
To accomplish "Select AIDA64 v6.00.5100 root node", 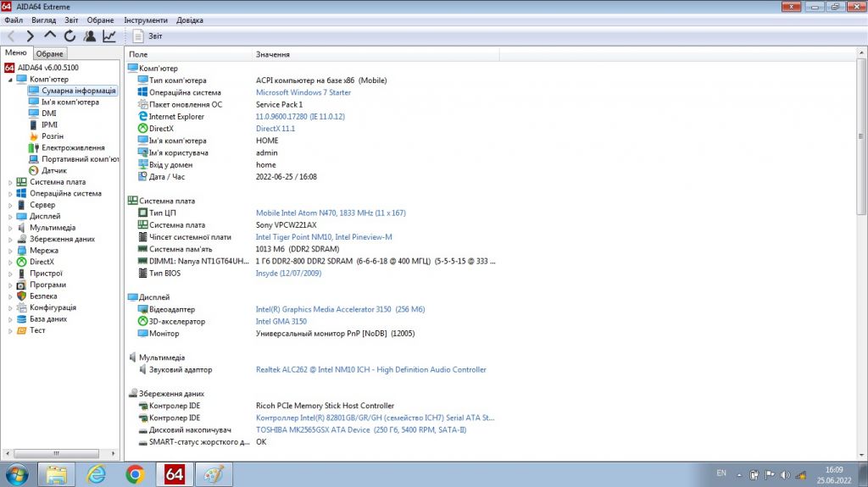I will coord(42,68).
